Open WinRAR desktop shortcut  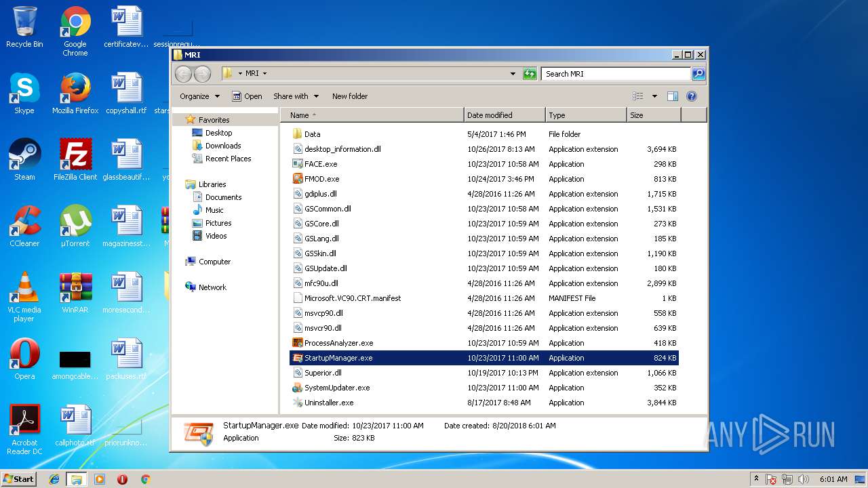[x=75, y=293]
